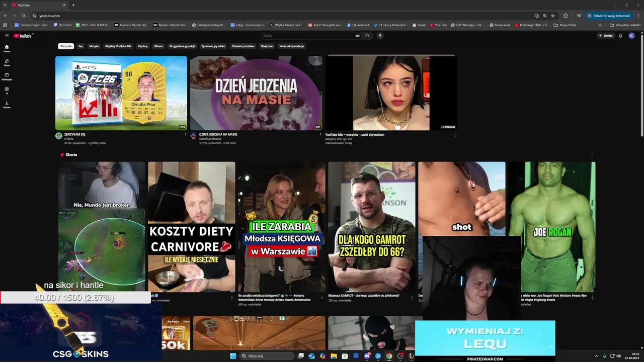Select the Hip-hop filter chip
The image size is (644, 362).
tap(143, 46)
